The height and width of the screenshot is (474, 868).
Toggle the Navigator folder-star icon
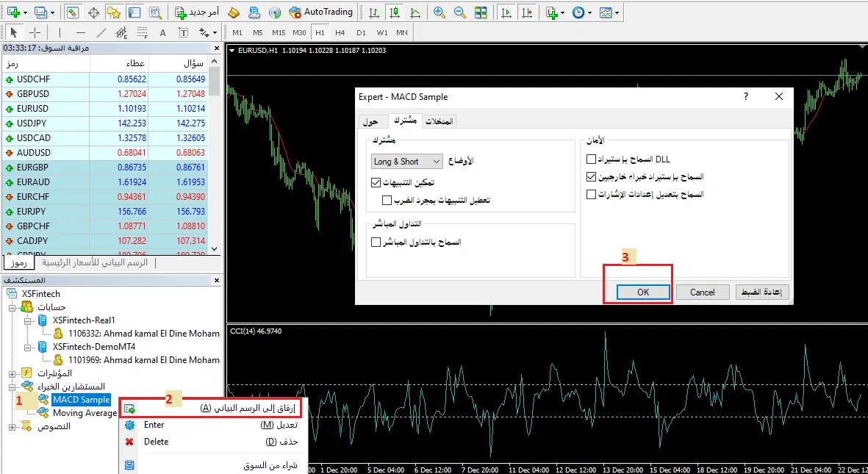[113, 12]
